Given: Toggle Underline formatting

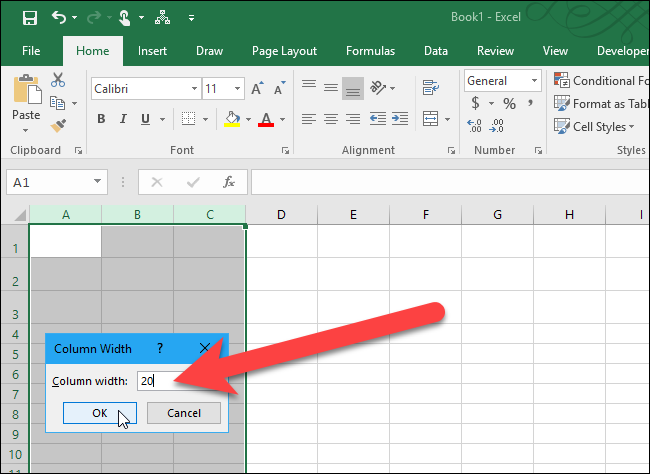Looking at the screenshot, I should [145, 119].
